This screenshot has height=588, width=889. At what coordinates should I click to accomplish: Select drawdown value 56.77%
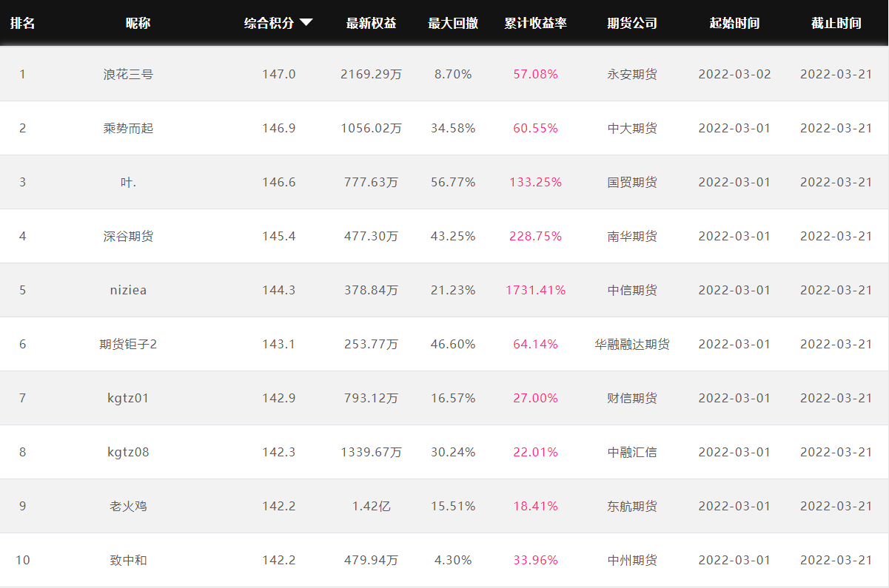point(453,182)
